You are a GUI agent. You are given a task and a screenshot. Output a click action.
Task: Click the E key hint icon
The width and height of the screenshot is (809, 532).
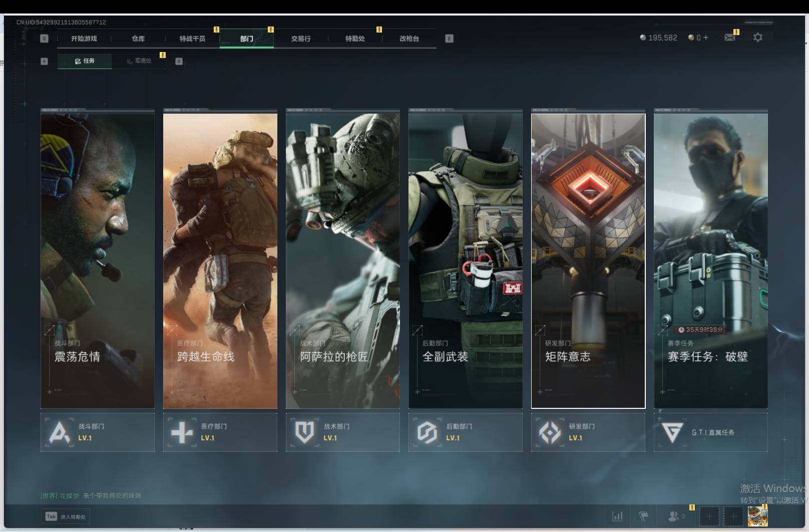pos(449,39)
